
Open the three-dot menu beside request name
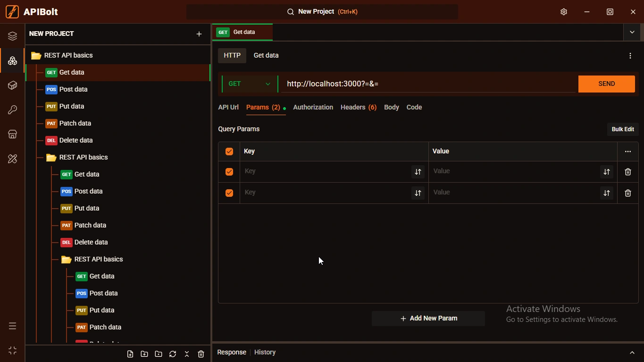(630, 56)
